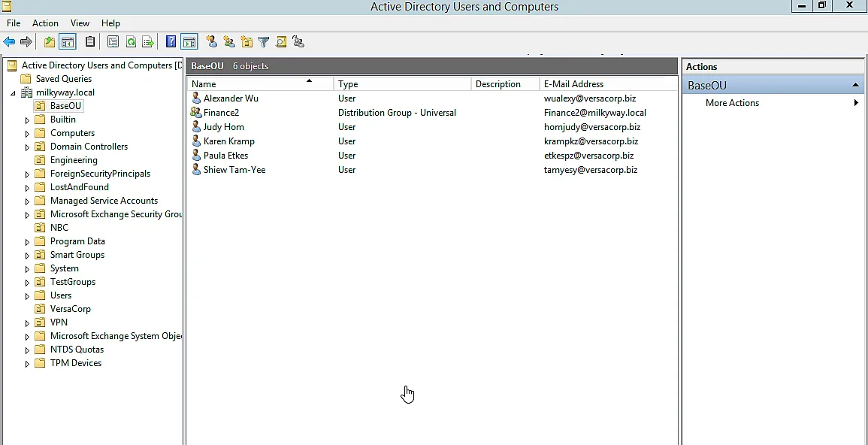Expand the ForeignSecurityPrincipals node
The width and height of the screenshot is (868, 445).
click(x=27, y=174)
